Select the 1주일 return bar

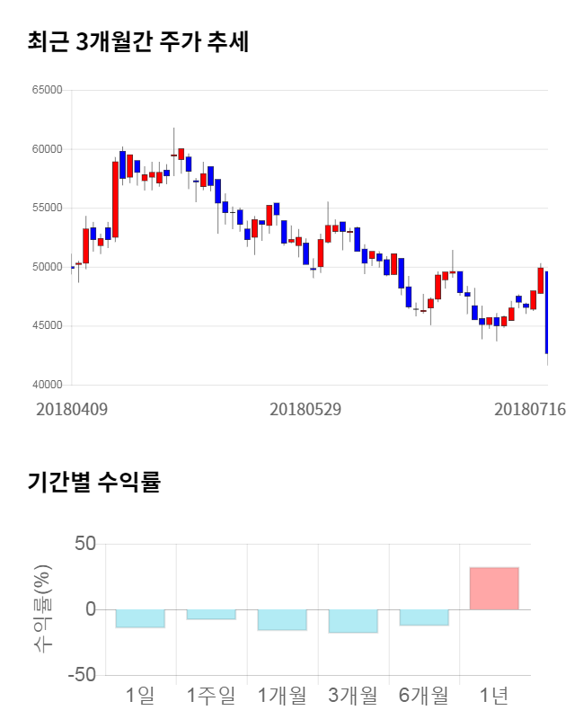pos(211,614)
